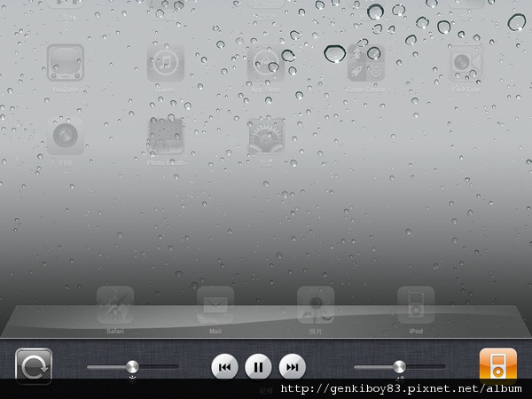
Task: Skip to the previous track
Action: click(x=224, y=366)
